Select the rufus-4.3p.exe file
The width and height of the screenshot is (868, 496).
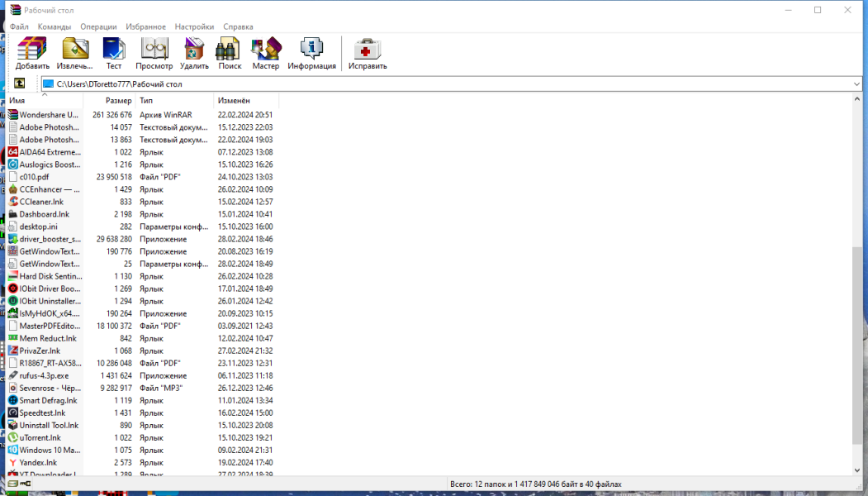pyautogui.click(x=141, y=376)
